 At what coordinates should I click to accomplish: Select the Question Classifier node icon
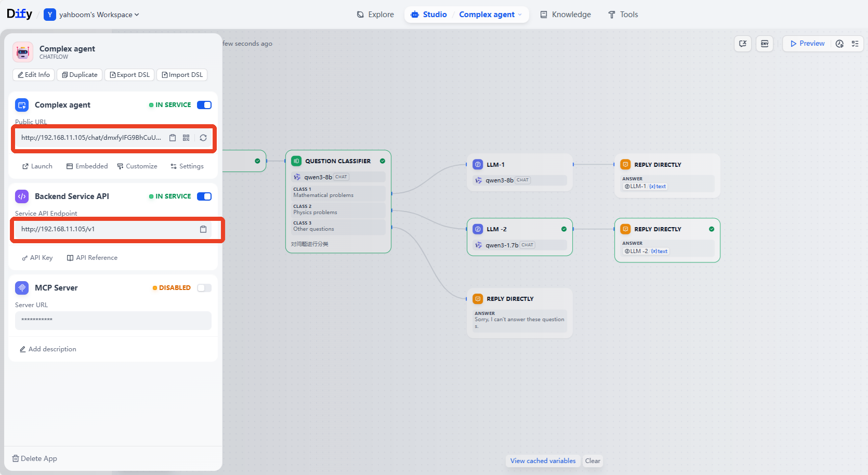296,161
